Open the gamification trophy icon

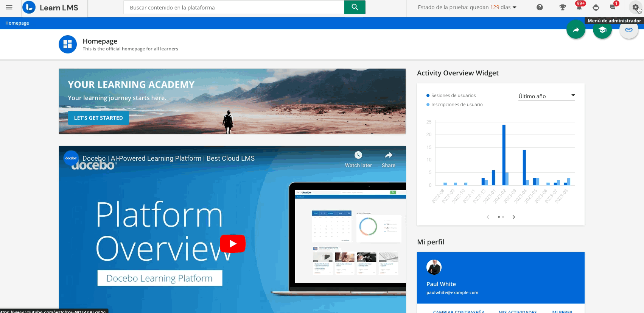563,7
